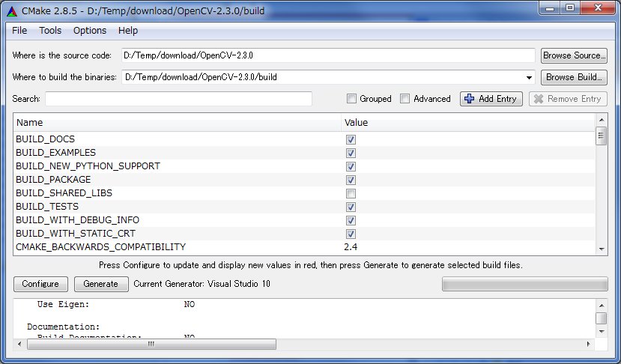Select the BUILD_WITH_DEBUG_INFO entry name

pos(78,220)
